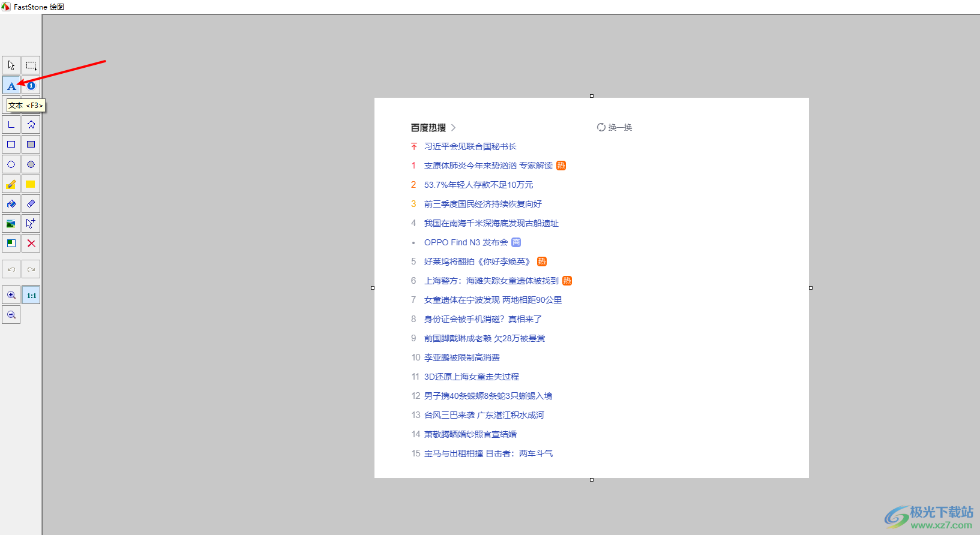Click '53.7%年轻人存款不足10万元' text

click(x=478, y=185)
